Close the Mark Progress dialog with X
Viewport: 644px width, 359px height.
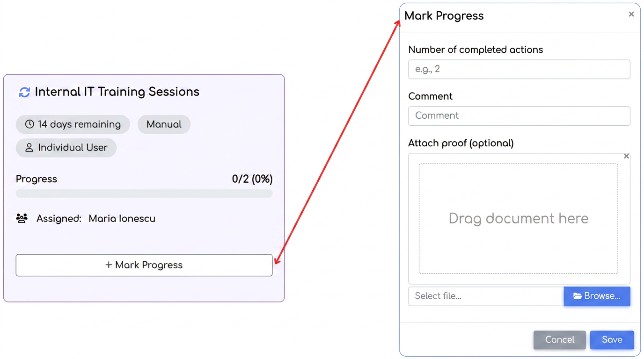click(x=631, y=14)
